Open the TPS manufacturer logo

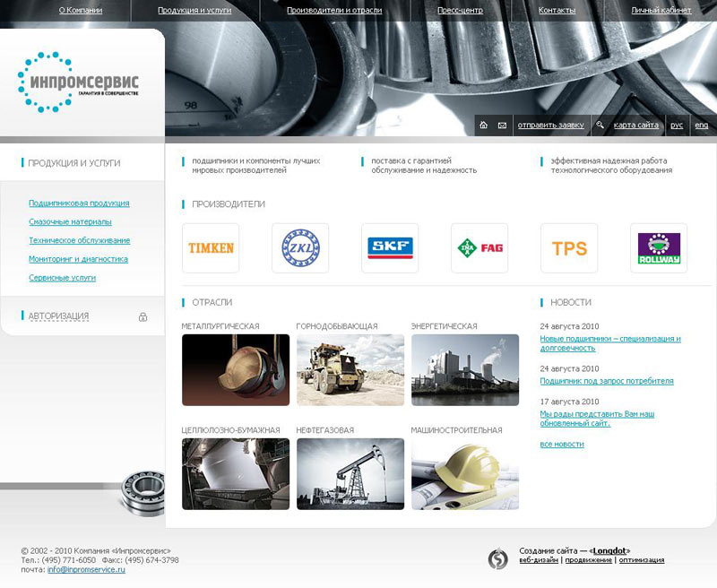click(x=569, y=248)
